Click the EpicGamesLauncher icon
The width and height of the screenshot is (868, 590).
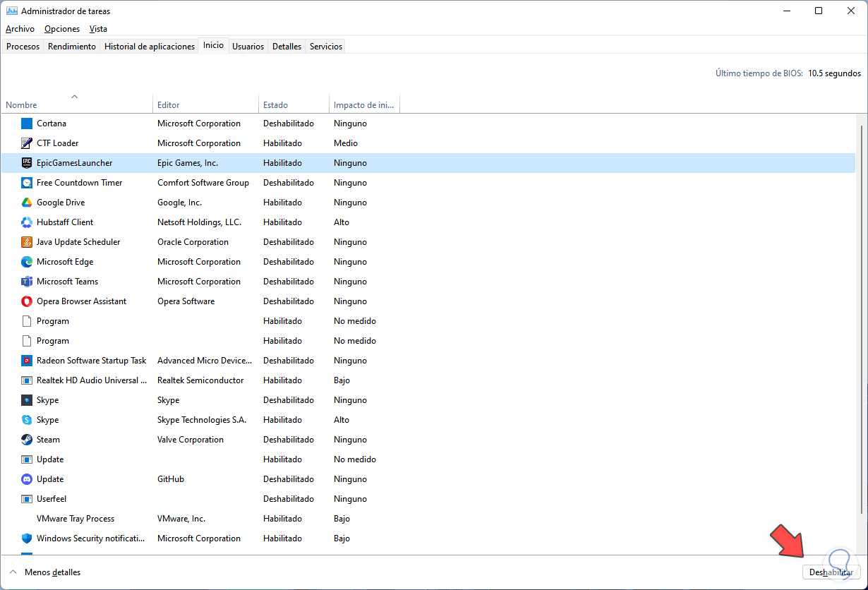pyautogui.click(x=27, y=163)
